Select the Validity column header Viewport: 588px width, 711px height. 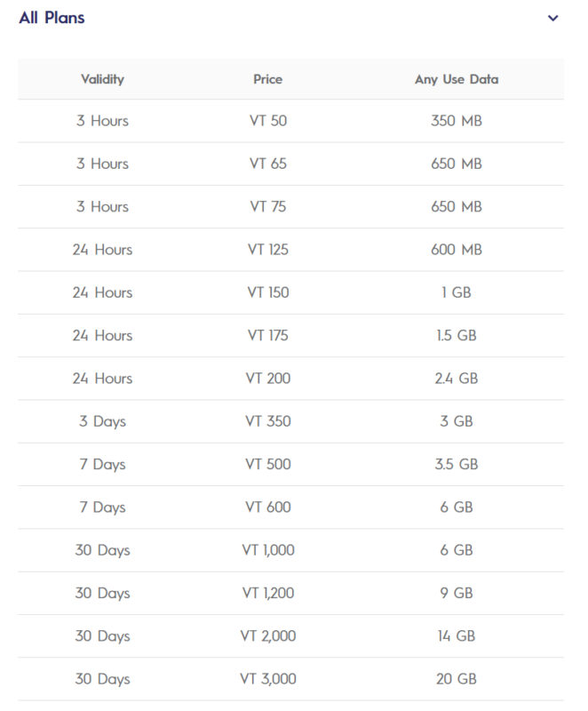tap(102, 79)
